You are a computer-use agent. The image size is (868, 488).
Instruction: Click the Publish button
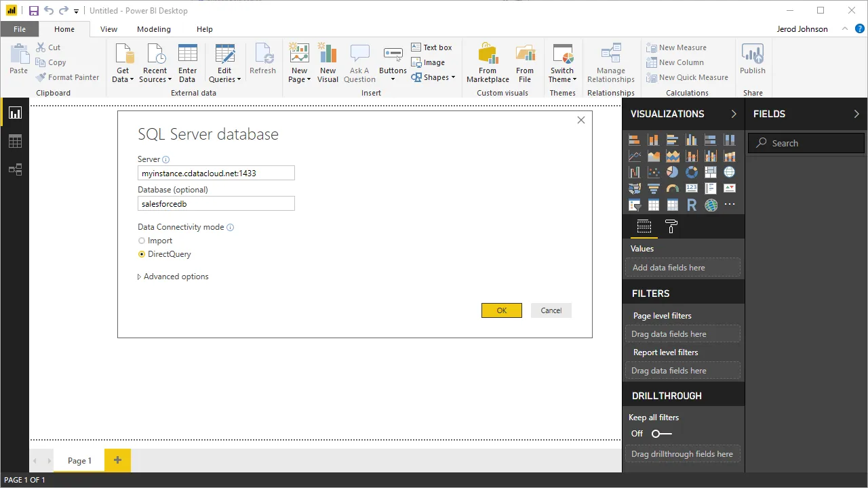pos(752,61)
